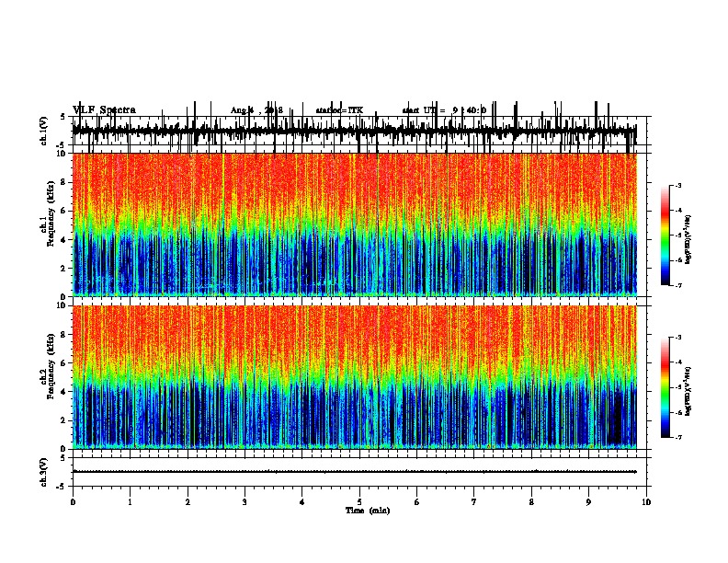Image resolution: width=728 pixels, height=563 pixels.
Task: Click the time axis tick label "8"
Action: pos(531,502)
